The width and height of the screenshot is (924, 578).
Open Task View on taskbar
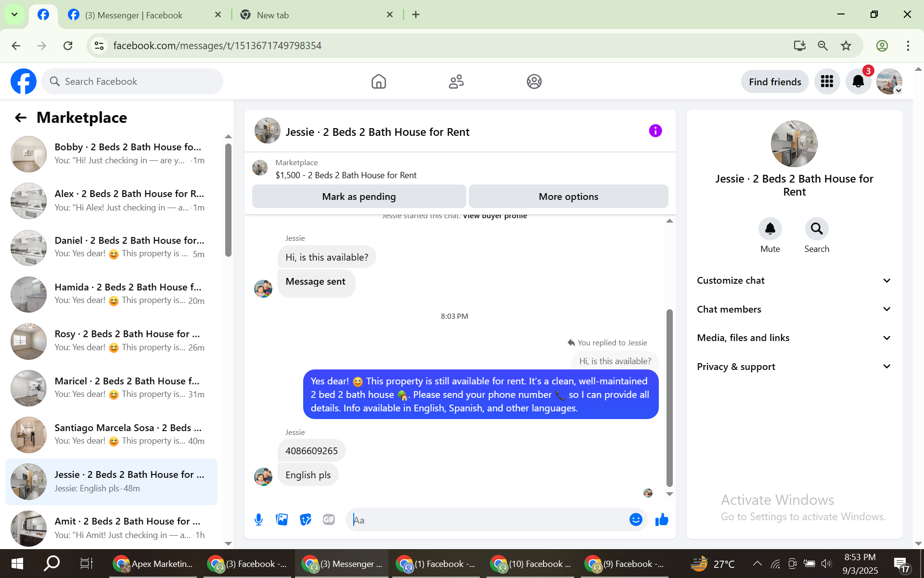click(86, 564)
